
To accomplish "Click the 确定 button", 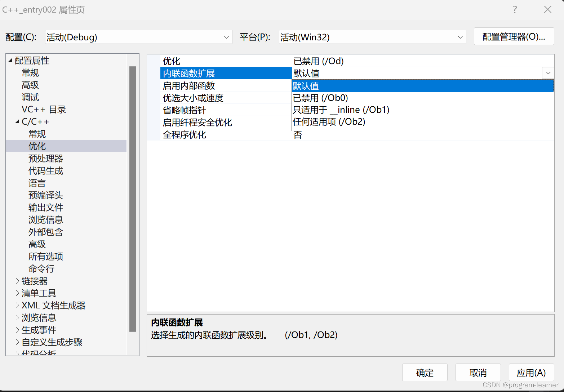I will (425, 373).
